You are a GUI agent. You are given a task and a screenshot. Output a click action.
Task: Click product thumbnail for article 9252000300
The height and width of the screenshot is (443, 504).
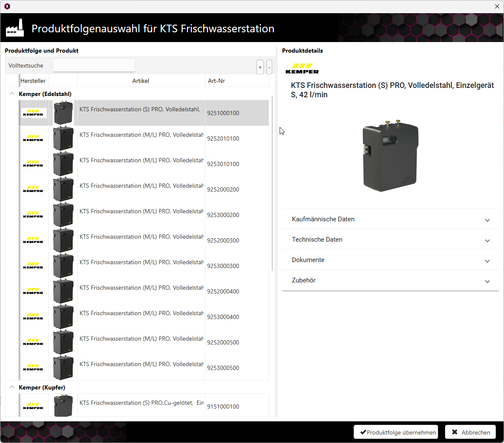tap(63, 240)
